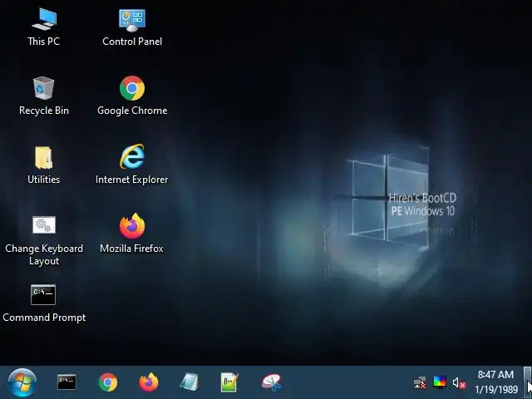Click the "Mozilla Firefox" label text

131,249
